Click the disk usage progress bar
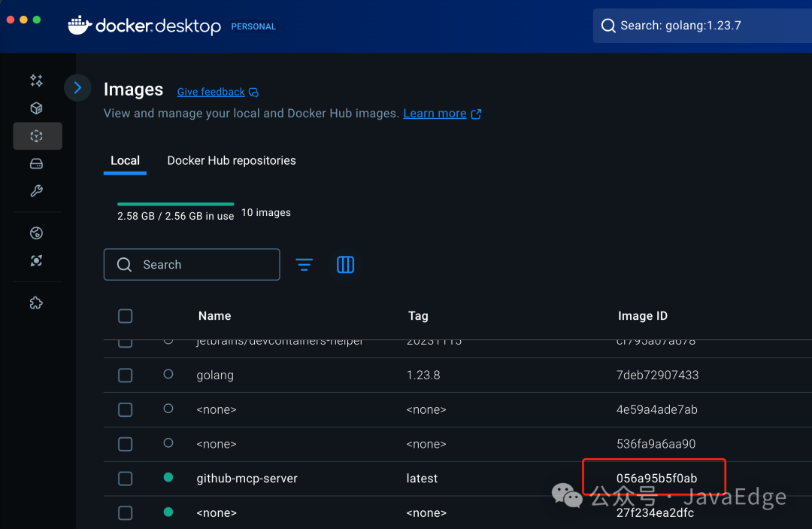Viewport: 812px width, 529px height. [175, 204]
